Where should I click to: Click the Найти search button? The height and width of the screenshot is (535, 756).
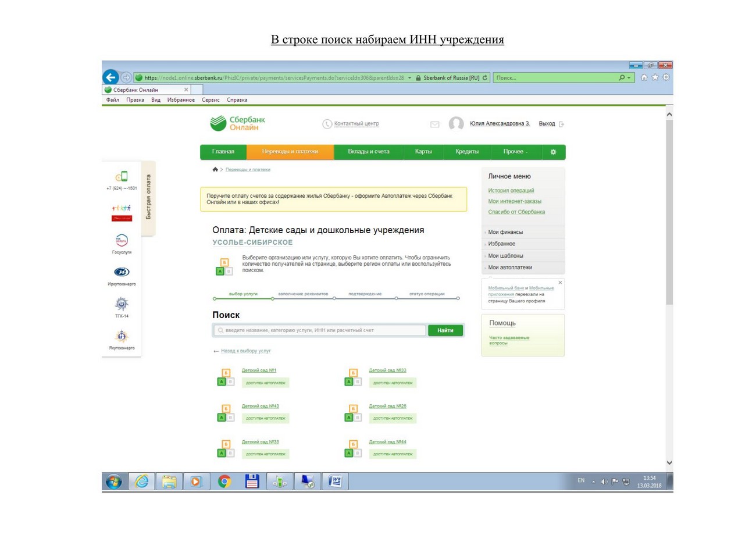point(445,330)
